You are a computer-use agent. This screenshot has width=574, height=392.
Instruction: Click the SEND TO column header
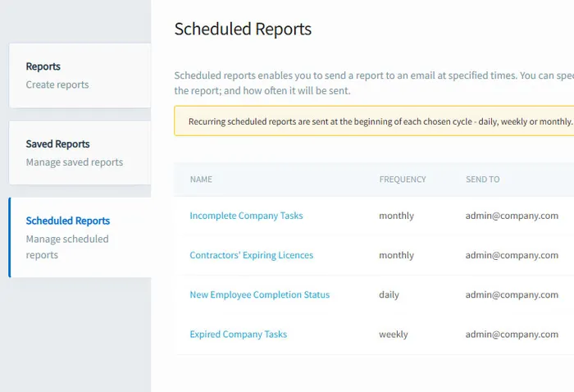pos(482,179)
